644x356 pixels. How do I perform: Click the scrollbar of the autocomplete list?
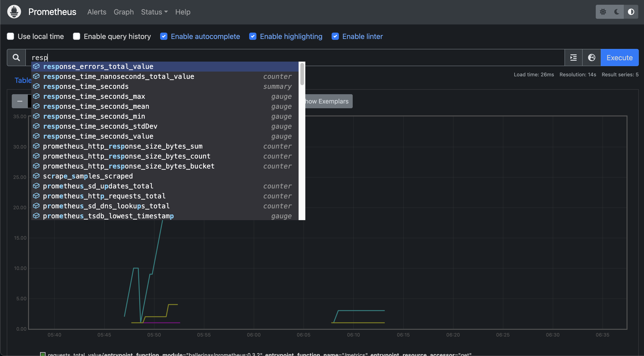(x=302, y=74)
